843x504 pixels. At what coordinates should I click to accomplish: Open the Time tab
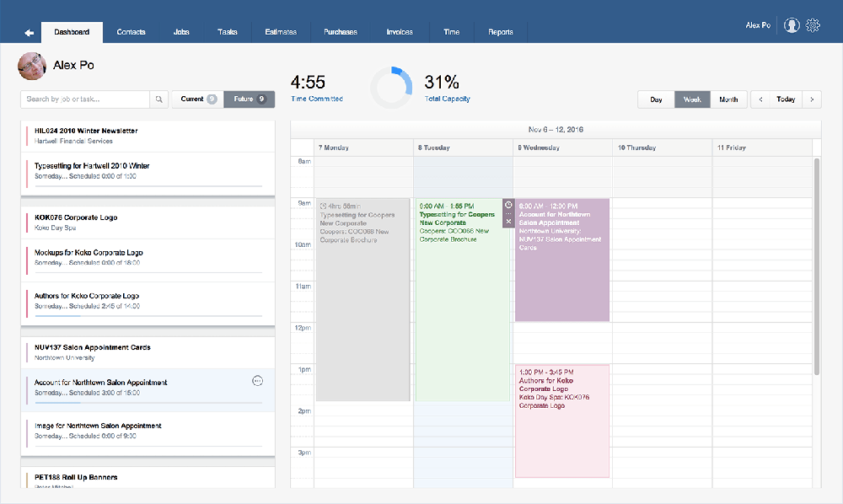tap(452, 32)
